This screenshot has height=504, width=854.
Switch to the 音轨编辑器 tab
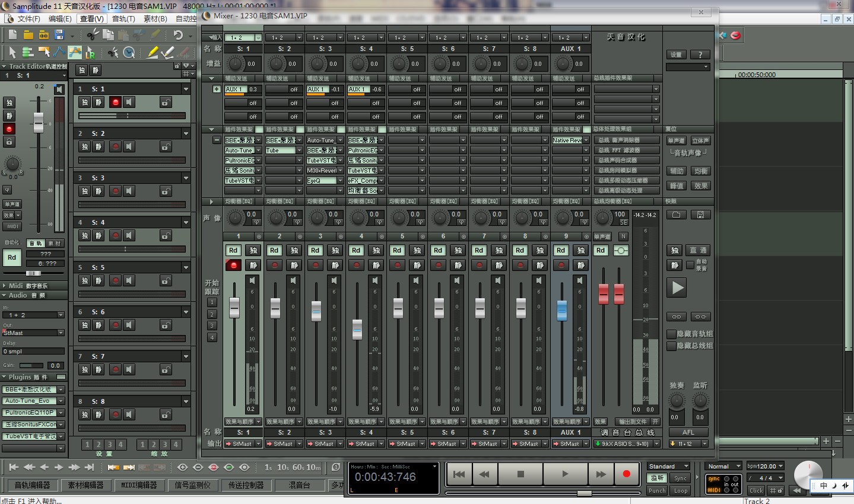[32, 485]
